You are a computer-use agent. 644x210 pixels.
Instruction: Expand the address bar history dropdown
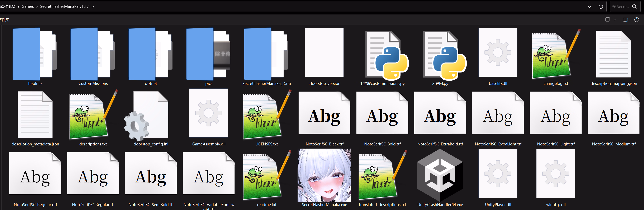point(589,6)
